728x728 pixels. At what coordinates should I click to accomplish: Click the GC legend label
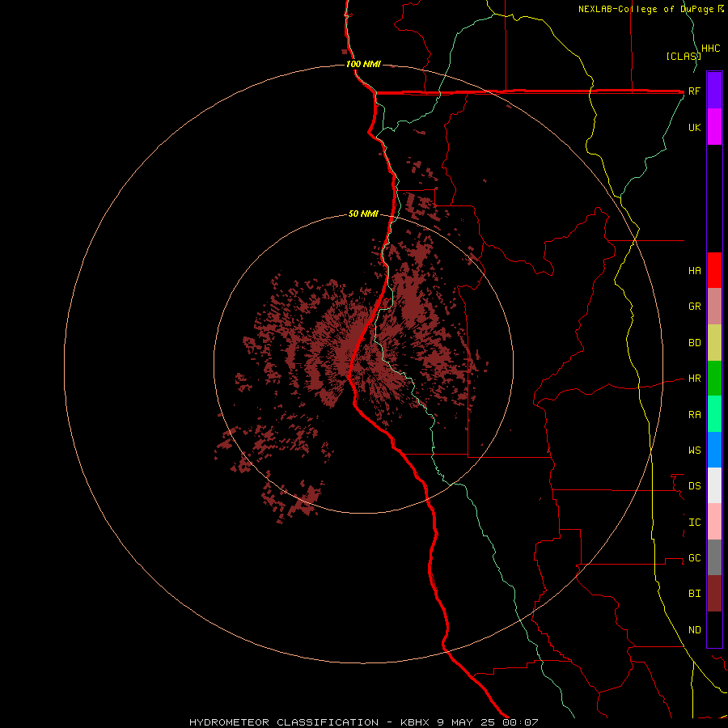[x=695, y=557]
